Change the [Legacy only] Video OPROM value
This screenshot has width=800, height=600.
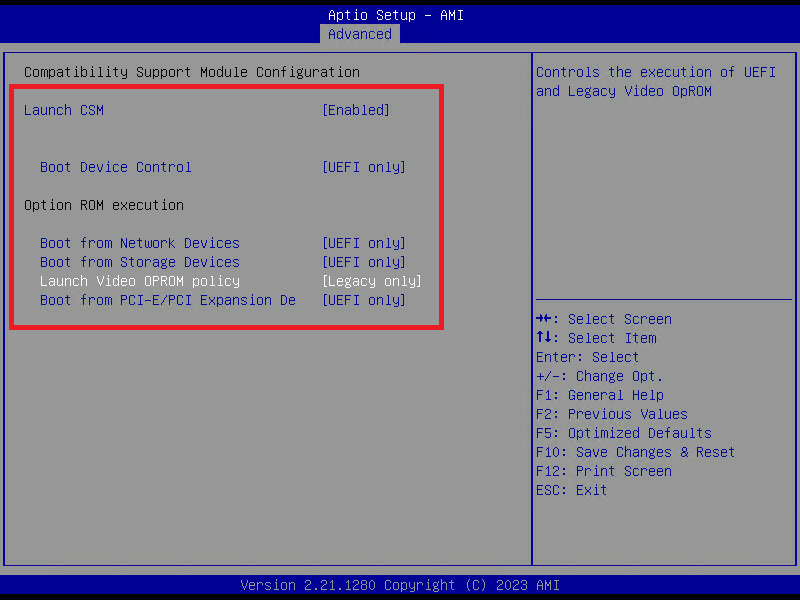click(372, 281)
